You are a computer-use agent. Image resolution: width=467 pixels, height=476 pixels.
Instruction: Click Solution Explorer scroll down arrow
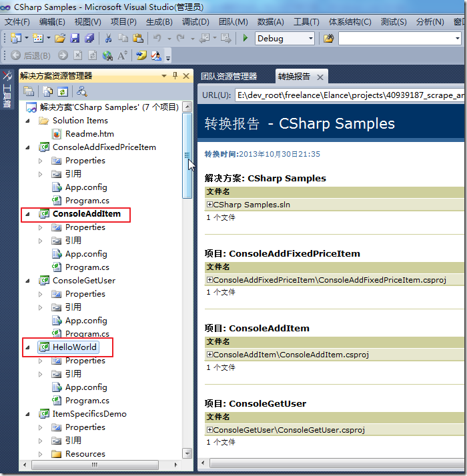187,453
